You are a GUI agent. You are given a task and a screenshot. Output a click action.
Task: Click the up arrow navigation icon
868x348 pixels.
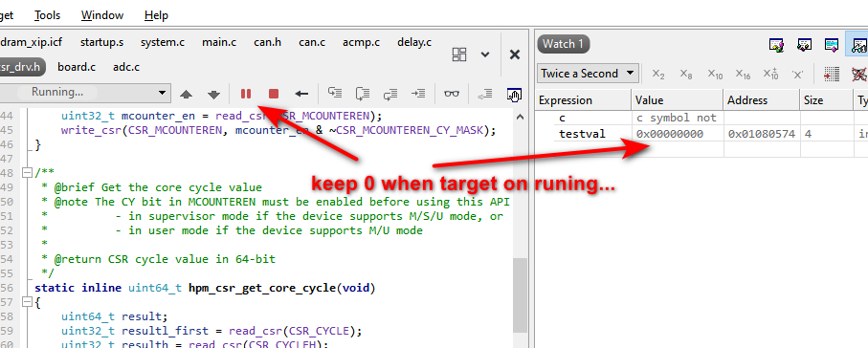coord(186,94)
